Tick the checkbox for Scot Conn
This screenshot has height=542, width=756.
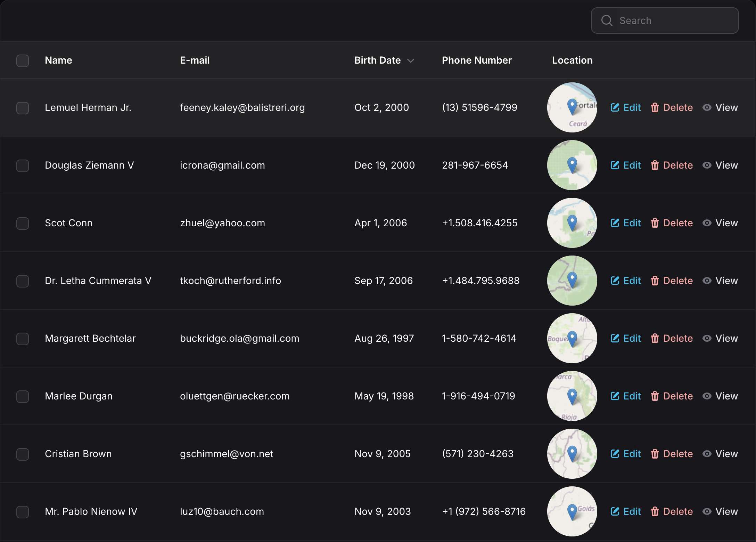click(x=23, y=224)
